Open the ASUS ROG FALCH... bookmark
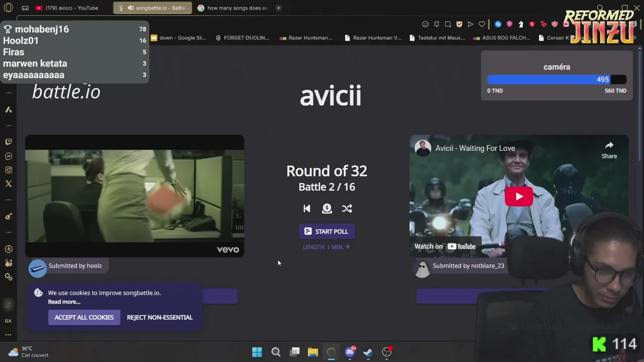The image size is (644, 362). tap(502, 38)
